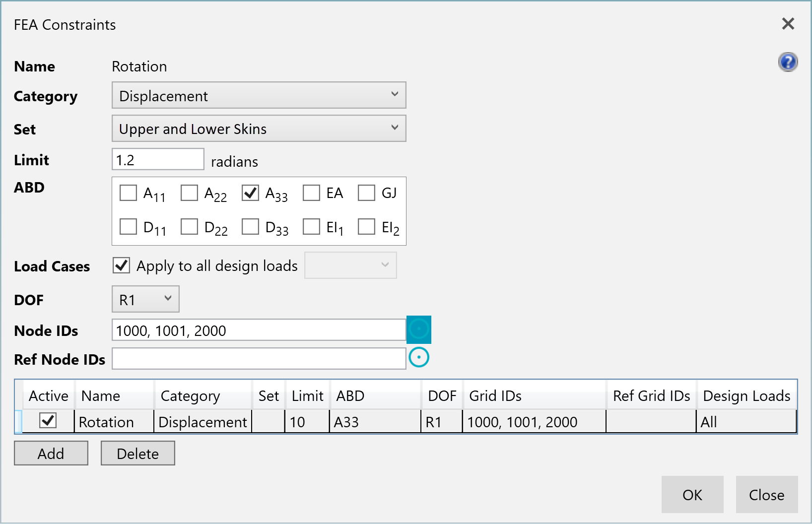Image resolution: width=812 pixels, height=524 pixels.
Task: Click the Limit cell showing 10
Action: 307,422
